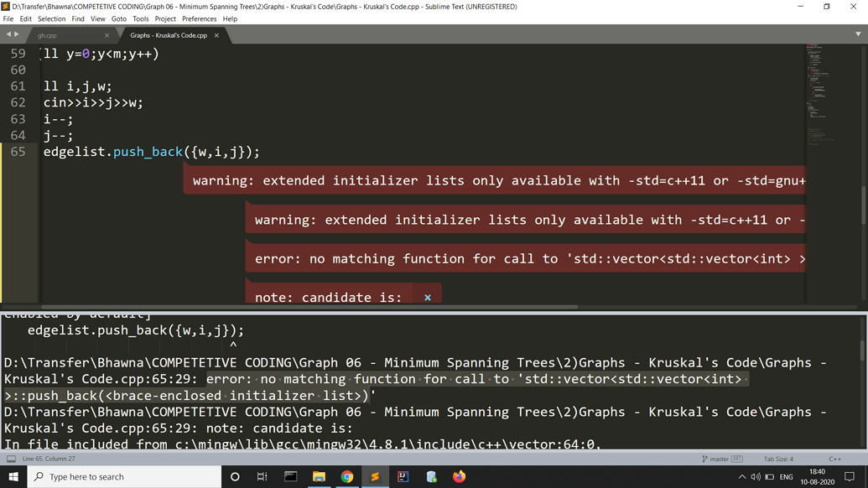Open the Project menu
868x488 pixels.
[x=164, y=18]
